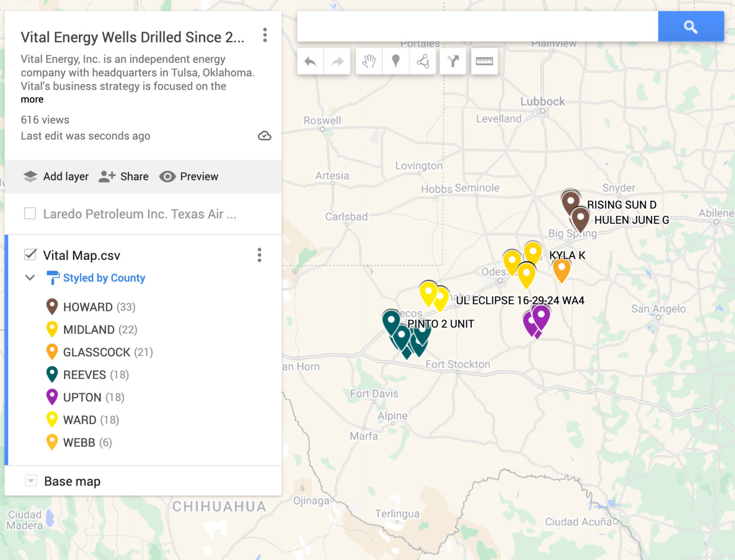
Task: Click the brown HOWARD county marker swatch
Action: coord(52,306)
